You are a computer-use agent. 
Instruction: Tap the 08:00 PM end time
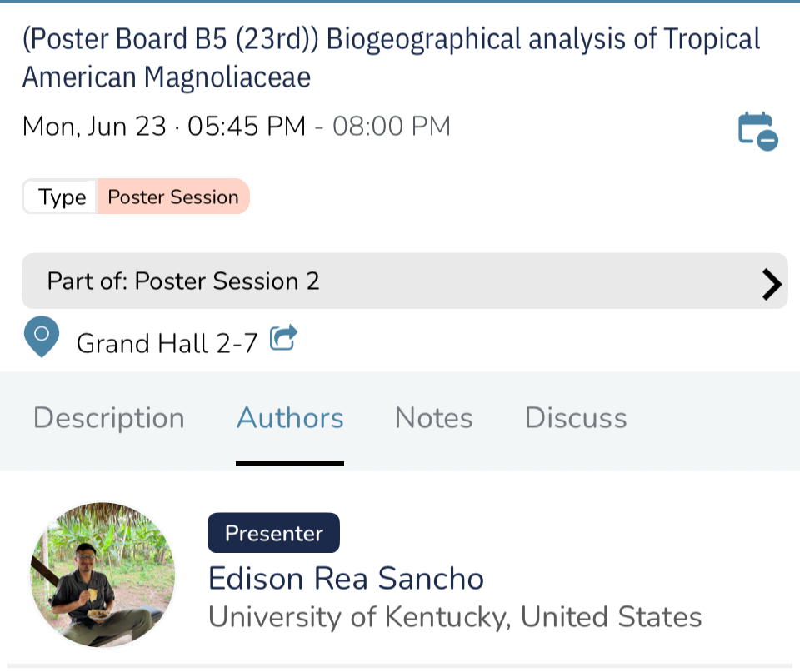[x=392, y=127]
